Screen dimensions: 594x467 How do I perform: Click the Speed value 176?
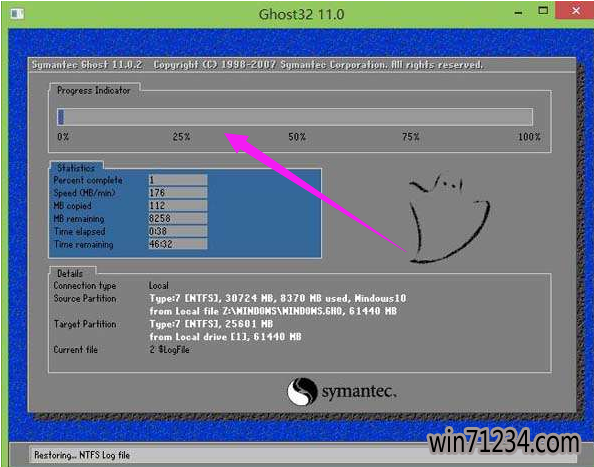178,193
